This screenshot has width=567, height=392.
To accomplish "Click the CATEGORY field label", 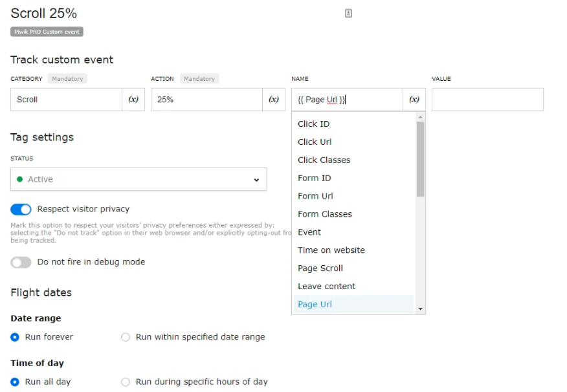I will 27,79.
